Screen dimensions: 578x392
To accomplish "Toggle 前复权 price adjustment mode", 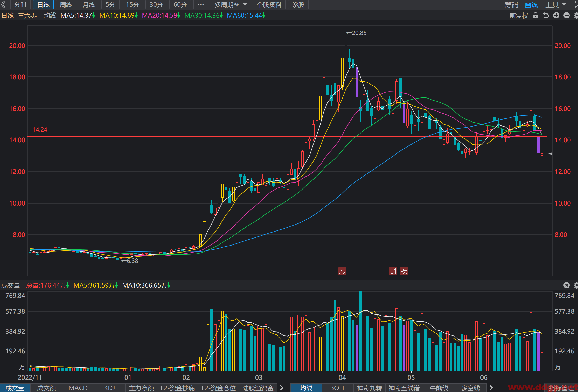I will coord(519,16).
